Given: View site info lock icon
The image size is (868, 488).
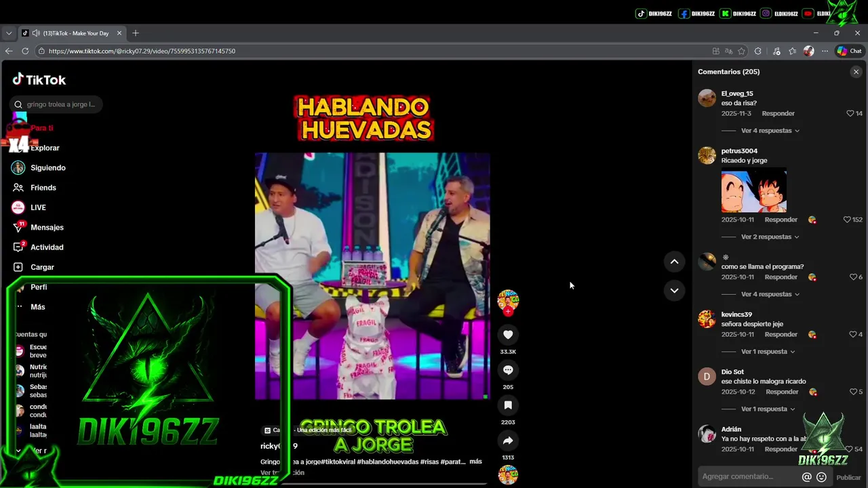Looking at the screenshot, I should pyautogui.click(x=42, y=51).
